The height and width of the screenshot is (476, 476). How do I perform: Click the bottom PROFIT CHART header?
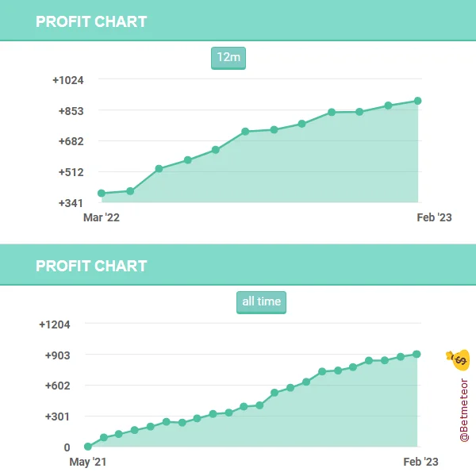coord(91,266)
